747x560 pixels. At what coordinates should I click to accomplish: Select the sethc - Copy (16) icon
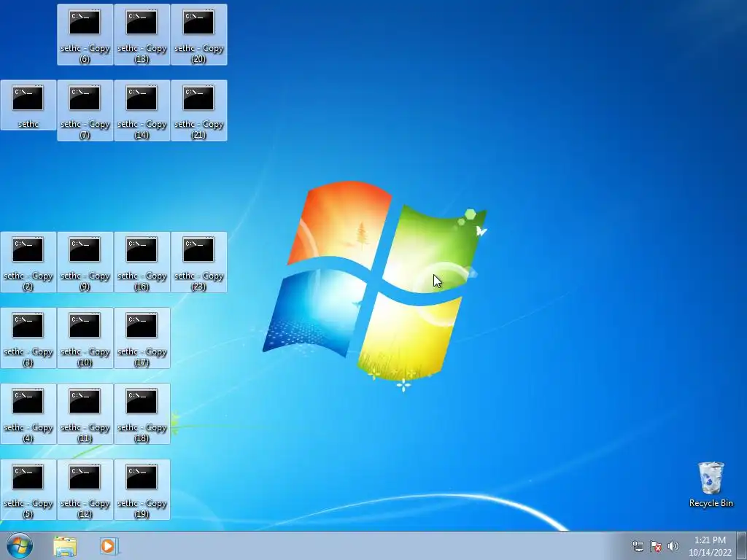142,262
